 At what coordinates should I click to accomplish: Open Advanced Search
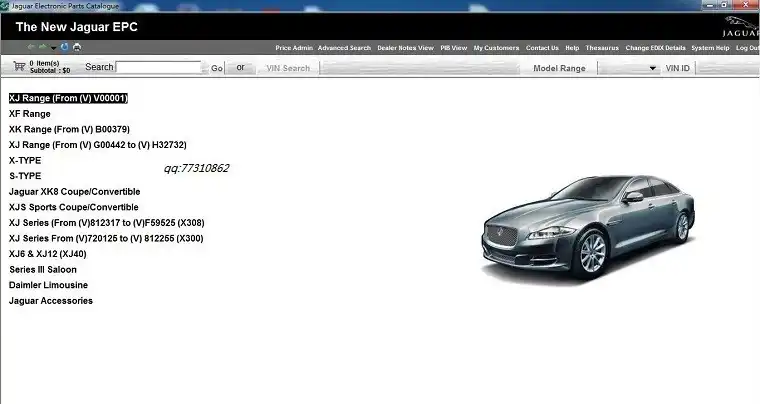(x=344, y=48)
